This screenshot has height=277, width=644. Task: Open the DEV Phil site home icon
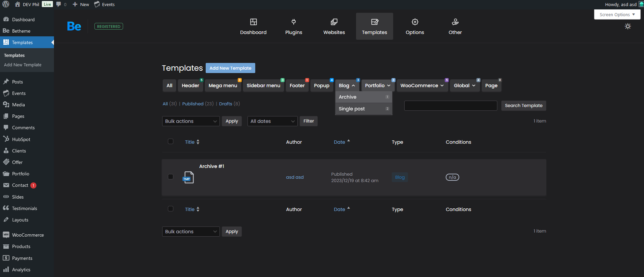[18, 4]
